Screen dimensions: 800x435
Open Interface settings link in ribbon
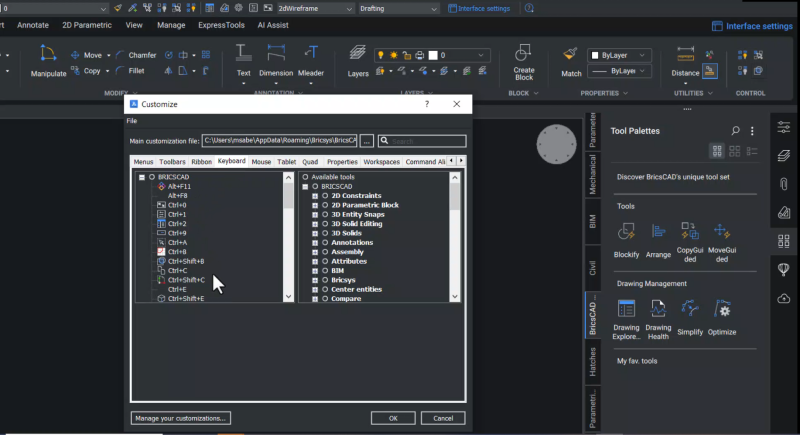[752, 26]
